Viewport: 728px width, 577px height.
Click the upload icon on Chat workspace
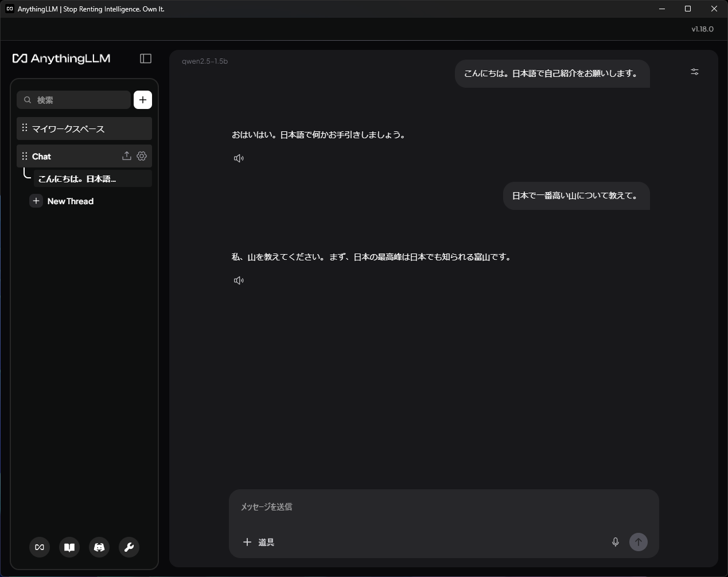[127, 156]
